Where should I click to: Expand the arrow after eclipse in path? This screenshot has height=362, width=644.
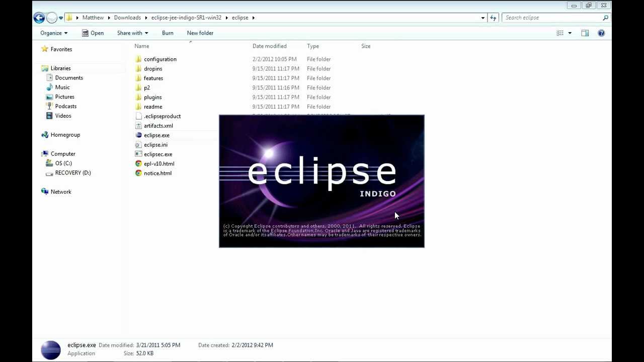[x=253, y=18]
